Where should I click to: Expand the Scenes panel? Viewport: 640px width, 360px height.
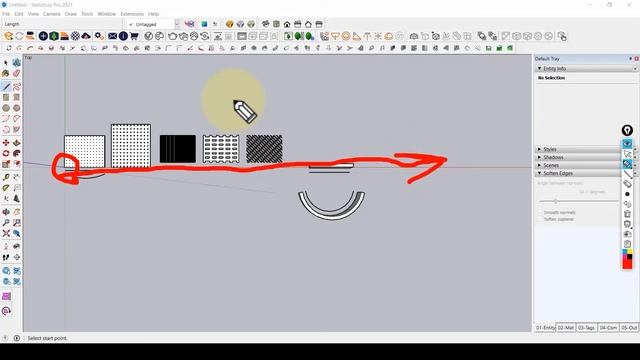point(540,165)
